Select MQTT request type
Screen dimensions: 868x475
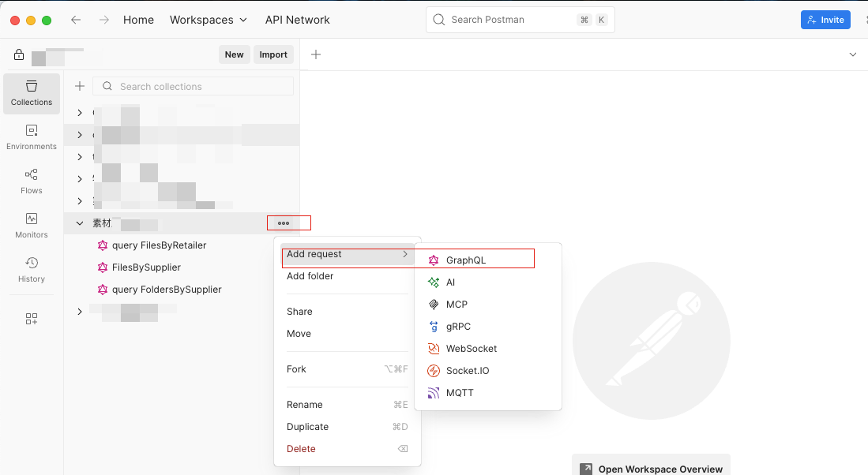point(487,393)
